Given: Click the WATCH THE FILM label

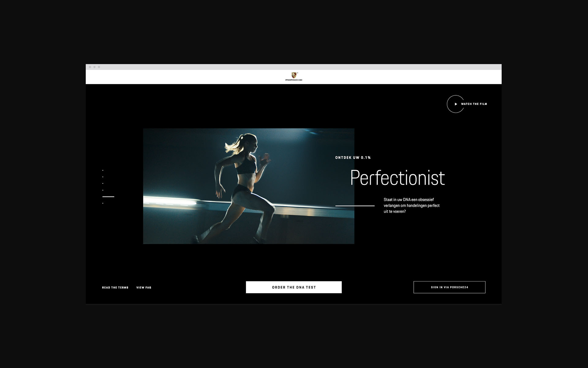Looking at the screenshot, I should tap(474, 104).
